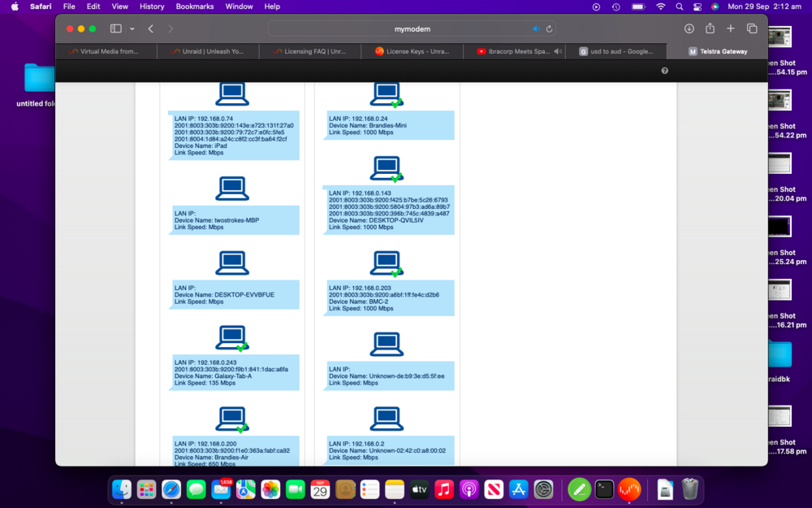Select the Unknown-de:b9:3e:d5:5f:ee device icon
Screen dimensions: 812x508
(387, 344)
